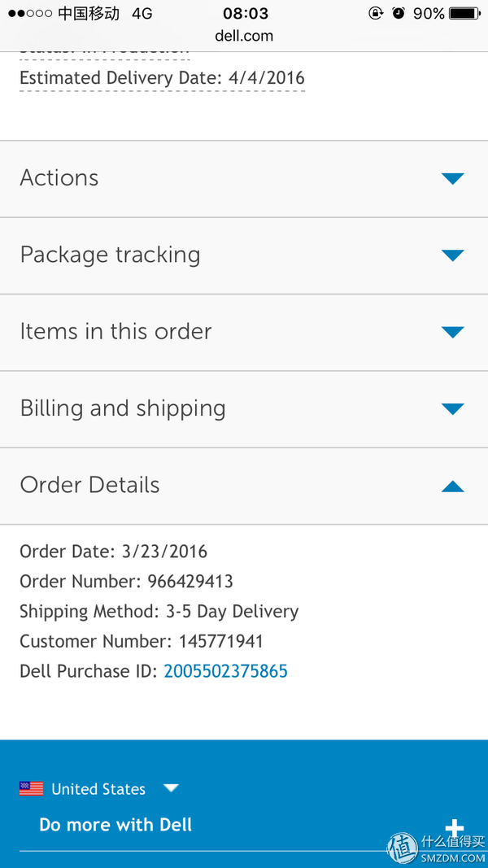This screenshot has height=868, width=488.
Task: Tap the Do more with Dell heading
Action: tap(115, 825)
